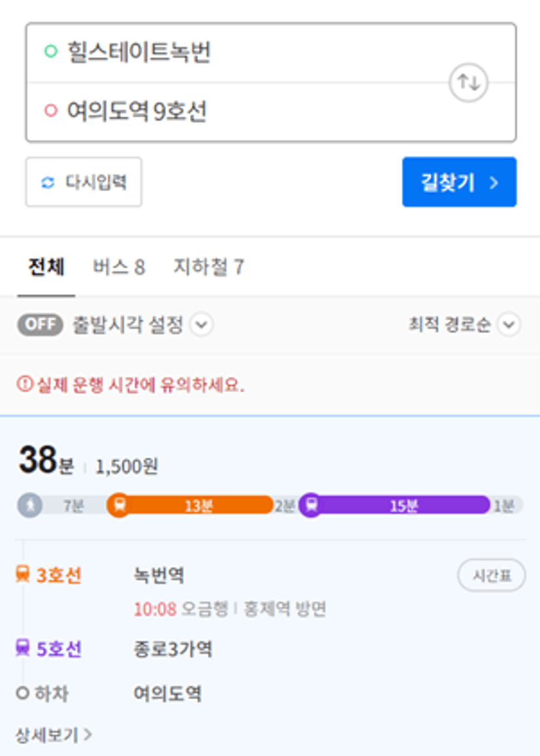Toggle the OFF departure time switch

click(x=40, y=325)
